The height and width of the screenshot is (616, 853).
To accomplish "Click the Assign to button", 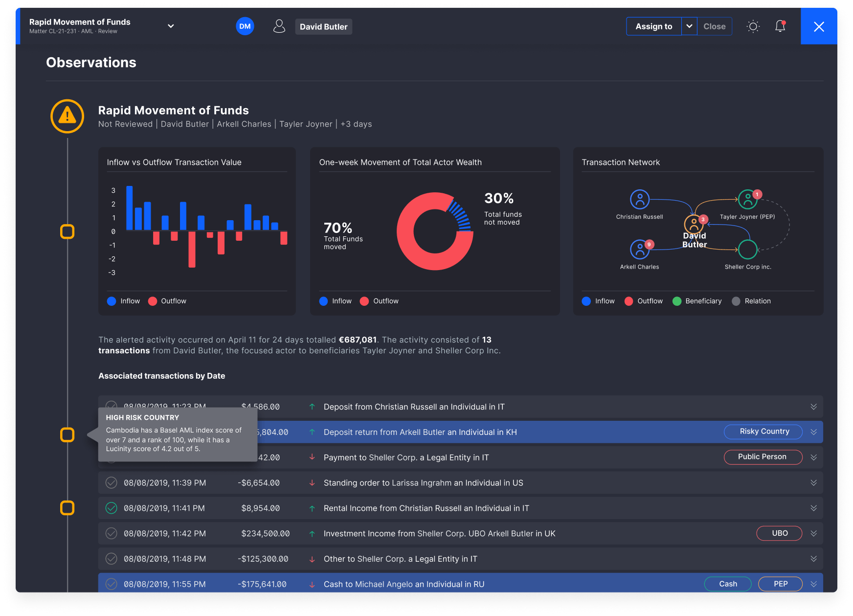I will click(x=653, y=26).
